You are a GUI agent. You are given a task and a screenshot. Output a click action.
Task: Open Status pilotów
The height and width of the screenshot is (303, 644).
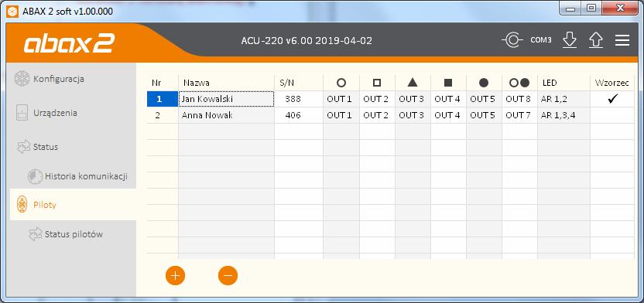[74, 234]
